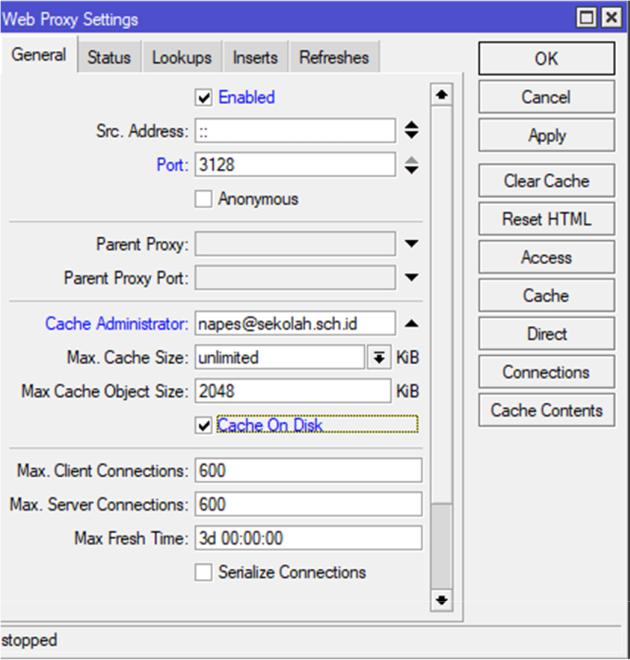The image size is (630, 660).
Task: Click the Reset HTML button
Action: tap(546, 219)
